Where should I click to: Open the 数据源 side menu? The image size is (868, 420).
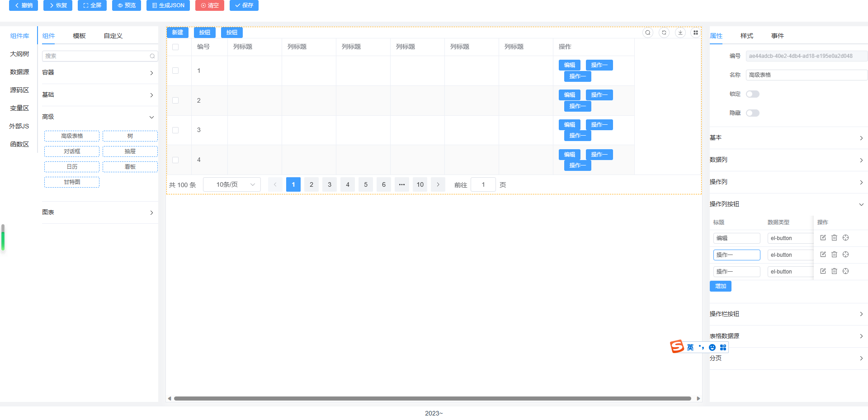pyautogui.click(x=19, y=72)
